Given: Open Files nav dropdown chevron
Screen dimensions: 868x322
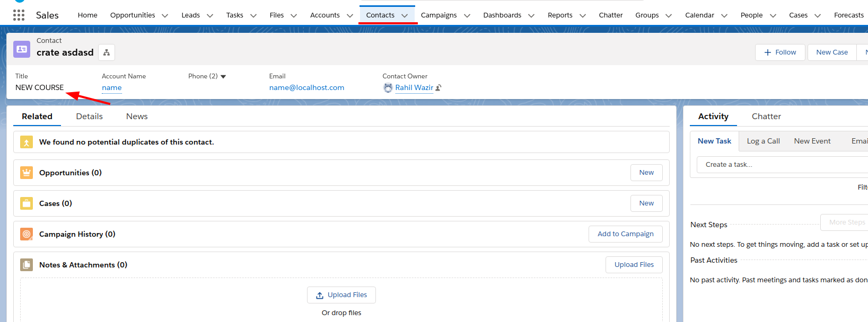Looking at the screenshot, I should [x=294, y=16].
